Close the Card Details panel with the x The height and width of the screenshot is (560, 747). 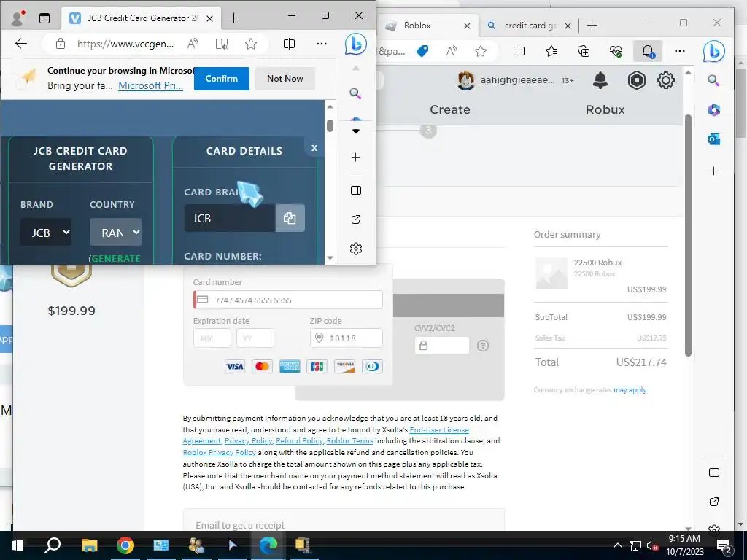pos(314,148)
